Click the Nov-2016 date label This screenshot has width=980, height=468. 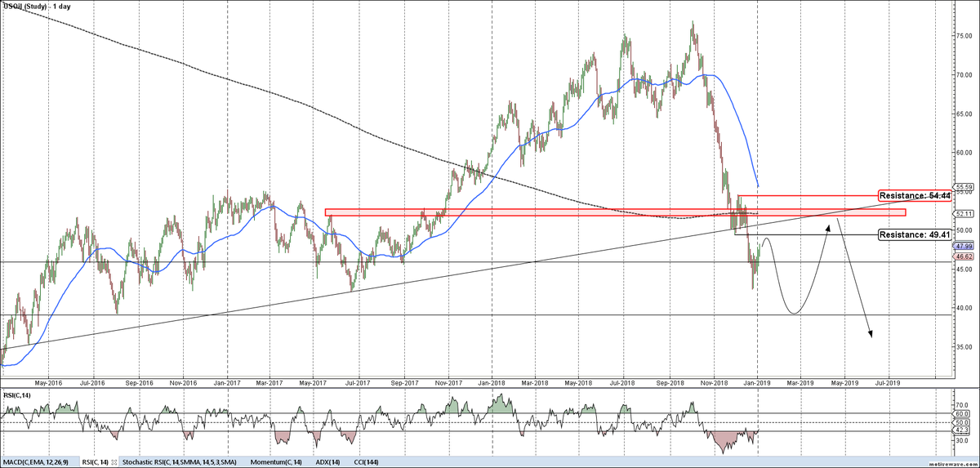(184, 382)
